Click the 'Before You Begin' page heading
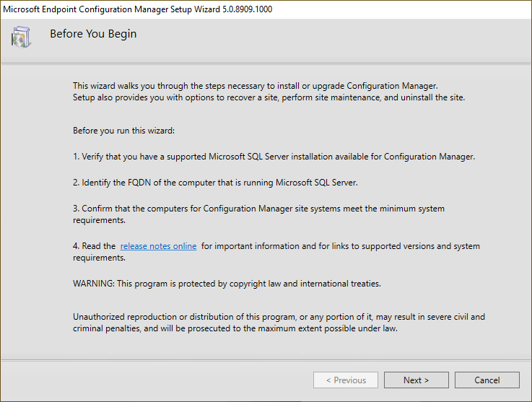 point(93,34)
